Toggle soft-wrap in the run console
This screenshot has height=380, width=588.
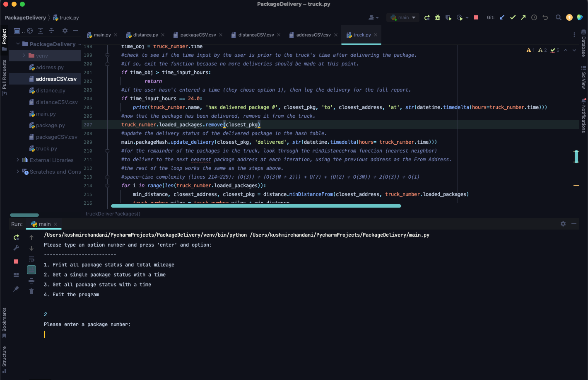click(x=31, y=259)
